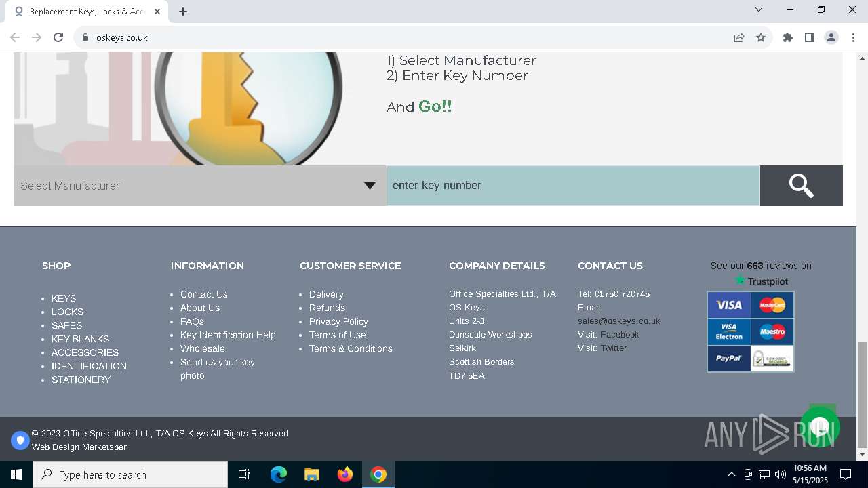Click the taskbar search box

click(x=130, y=474)
